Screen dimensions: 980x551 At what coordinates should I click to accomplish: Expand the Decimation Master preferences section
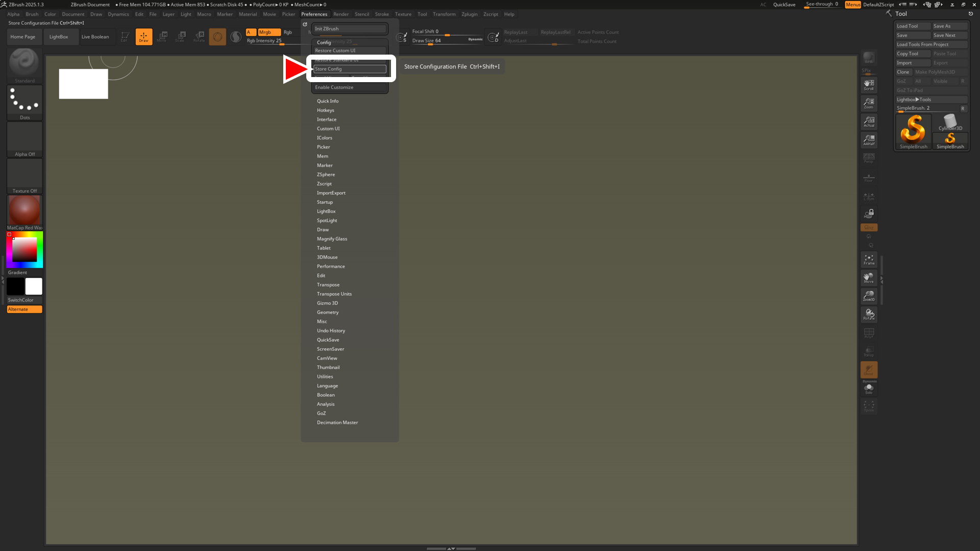tap(337, 422)
